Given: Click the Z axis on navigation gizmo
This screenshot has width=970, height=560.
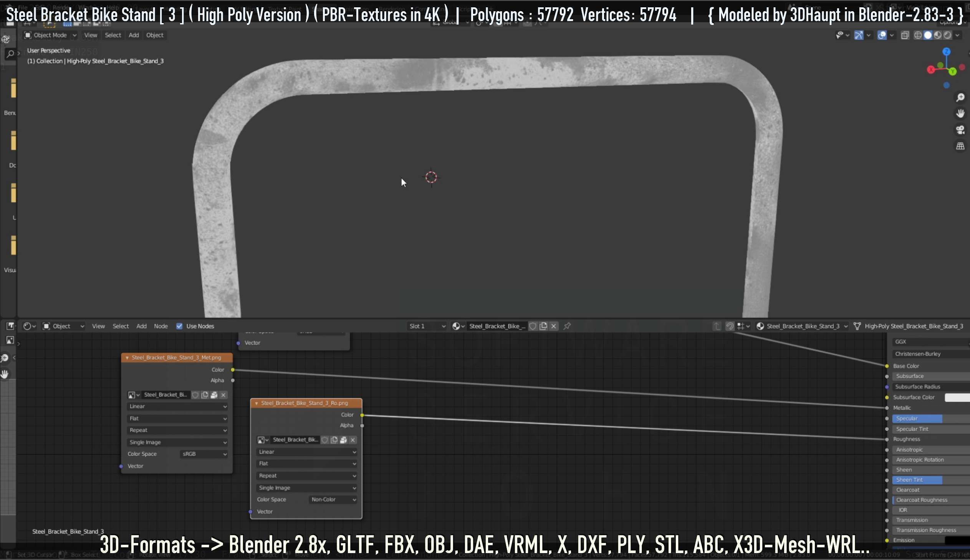Looking at the screenshot, I should point(946,52).
